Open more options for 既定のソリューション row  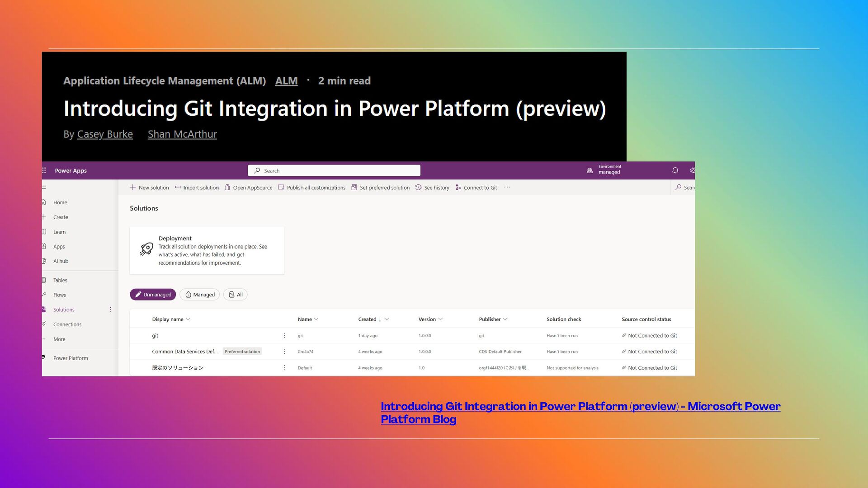[284, 367]
